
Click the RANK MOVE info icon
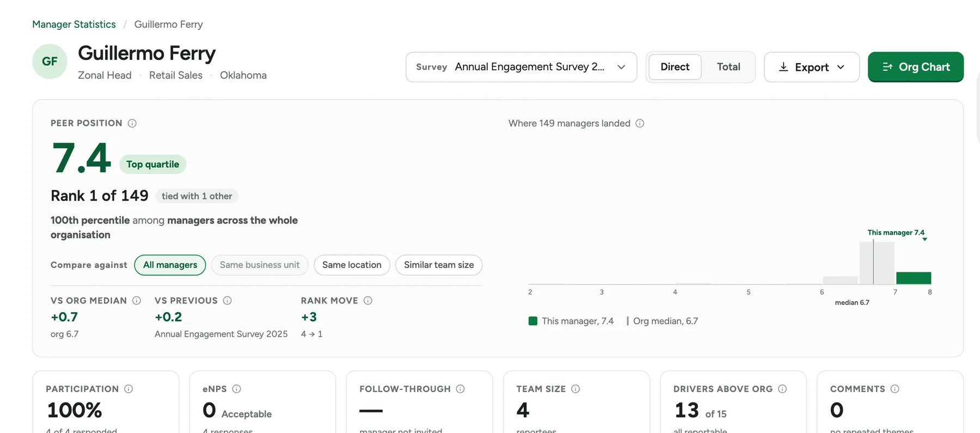click(368, 301)
